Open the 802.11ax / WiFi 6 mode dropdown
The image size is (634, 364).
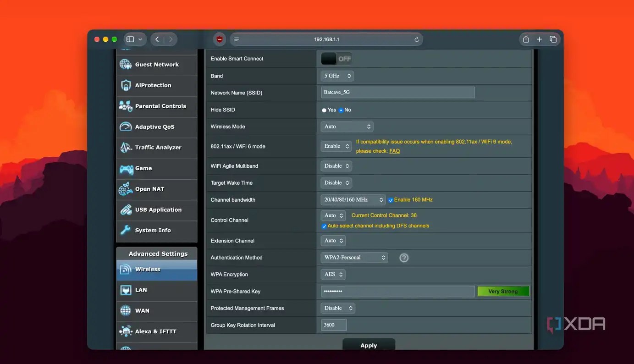click(336, 146)
